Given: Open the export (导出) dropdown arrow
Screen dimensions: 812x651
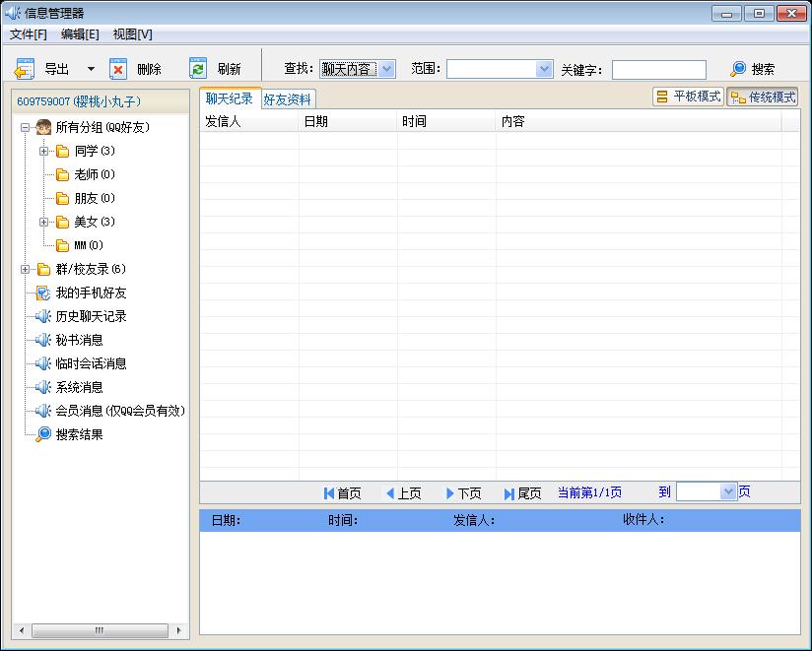Looking at the screenshot, I should click(91, 69).
